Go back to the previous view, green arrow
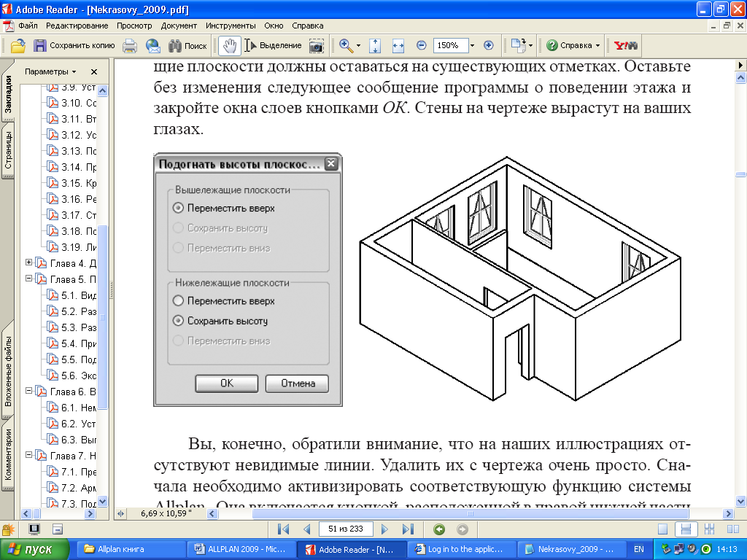 point(439,529)
